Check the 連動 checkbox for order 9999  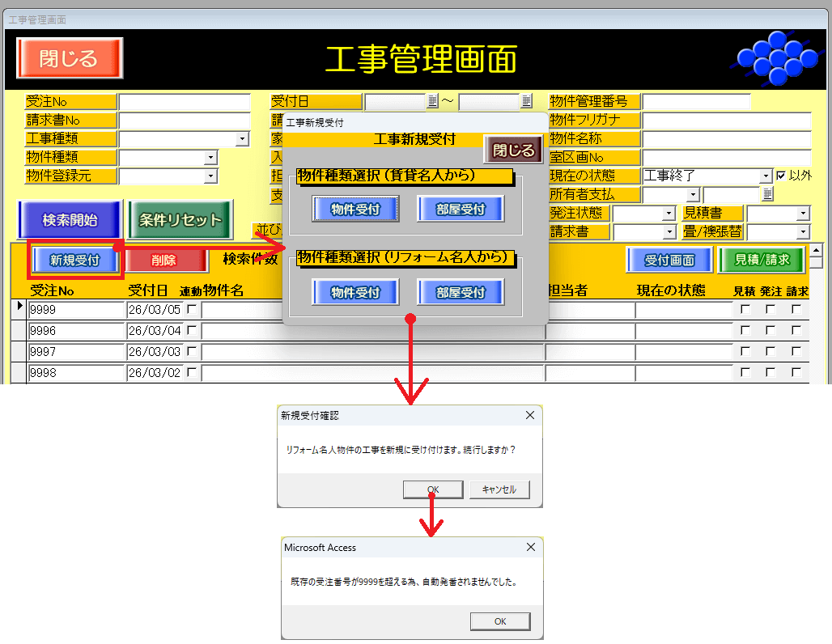pyautogui.click(x=191, y=309)
